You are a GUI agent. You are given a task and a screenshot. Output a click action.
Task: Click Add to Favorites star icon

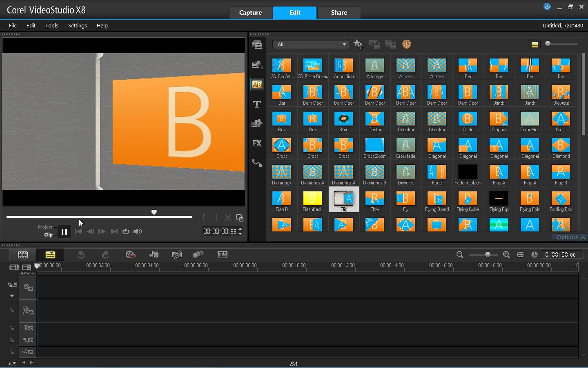(x=359, y=44)
